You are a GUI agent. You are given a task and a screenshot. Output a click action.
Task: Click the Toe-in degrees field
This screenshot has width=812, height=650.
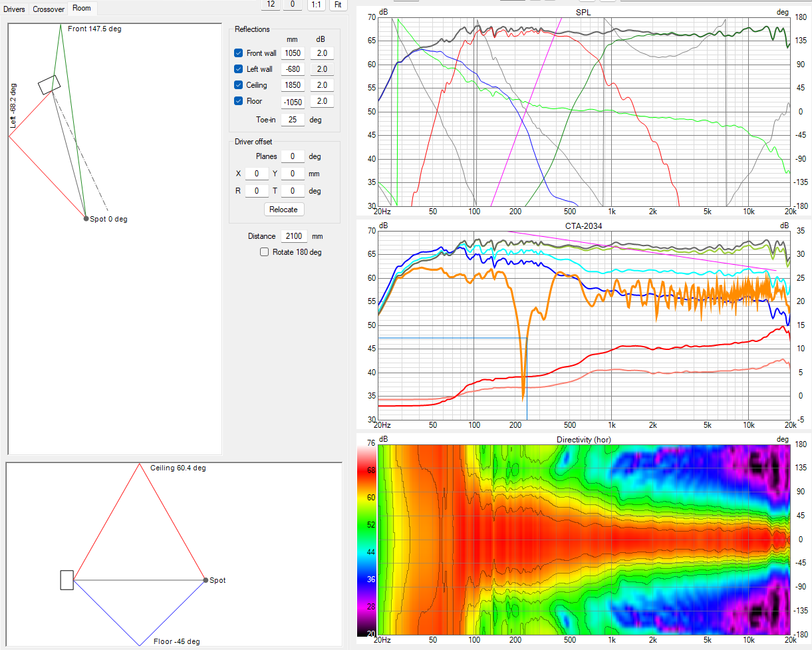(293, 120)
